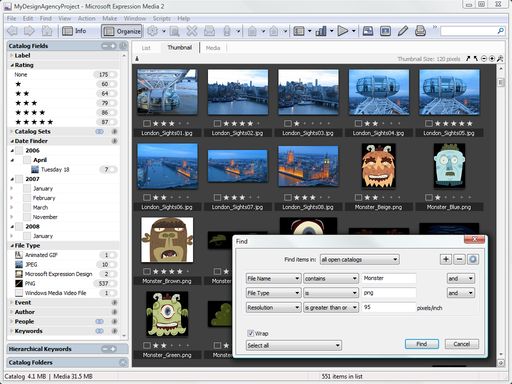The width and height of the screenshot is (512, 384).
Task: Toggle the Wrap checkbox
Action: pyautogui.click(x=251, y=333)
